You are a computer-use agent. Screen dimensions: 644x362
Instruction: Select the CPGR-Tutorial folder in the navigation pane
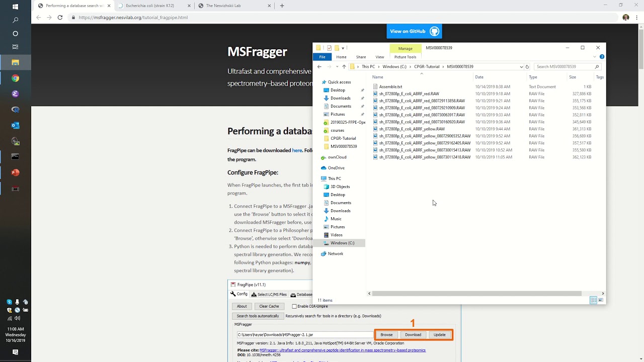[x=343, y=138]
